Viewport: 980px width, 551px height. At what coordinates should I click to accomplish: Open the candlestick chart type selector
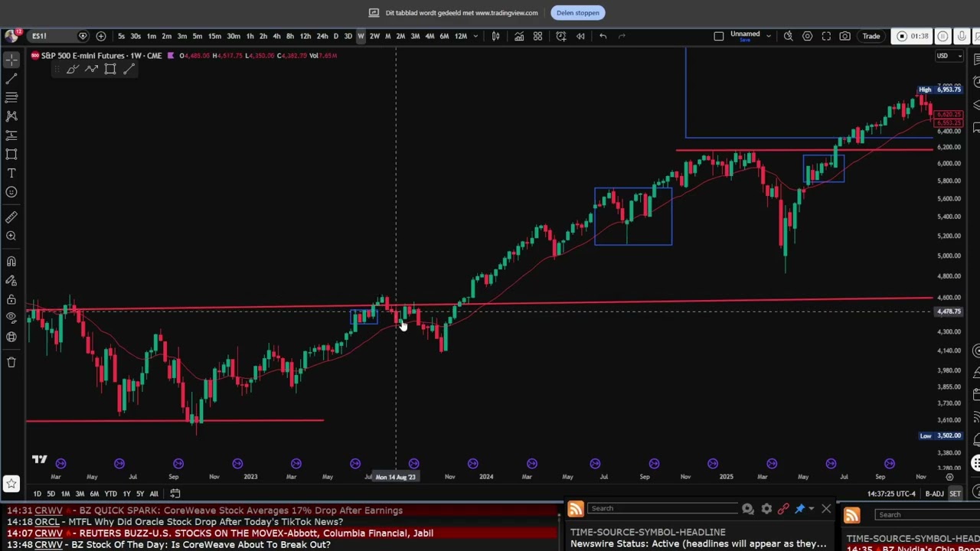[x=495, y=36]
